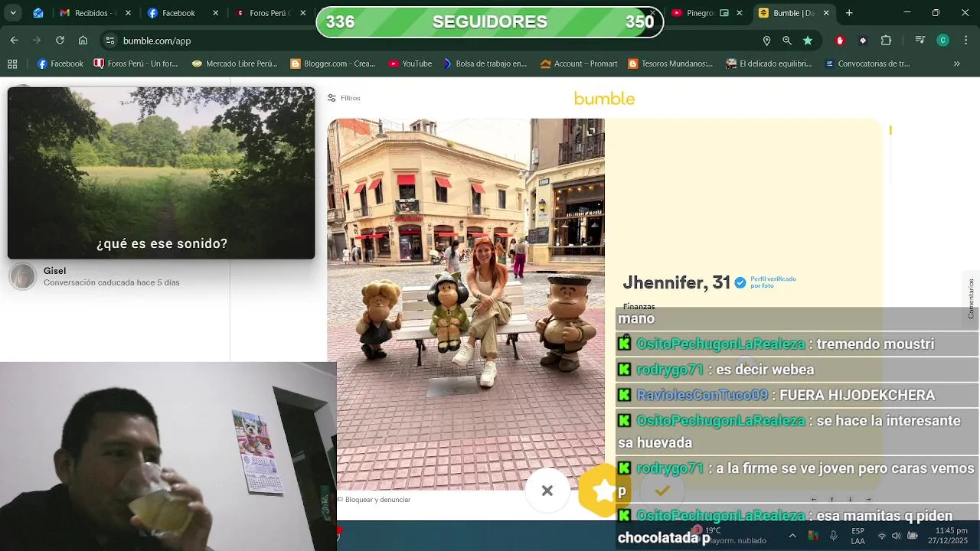Screen dimensions: 980x551
Task: Open the Chrome three-dot menu
Action: click(965, 41)
